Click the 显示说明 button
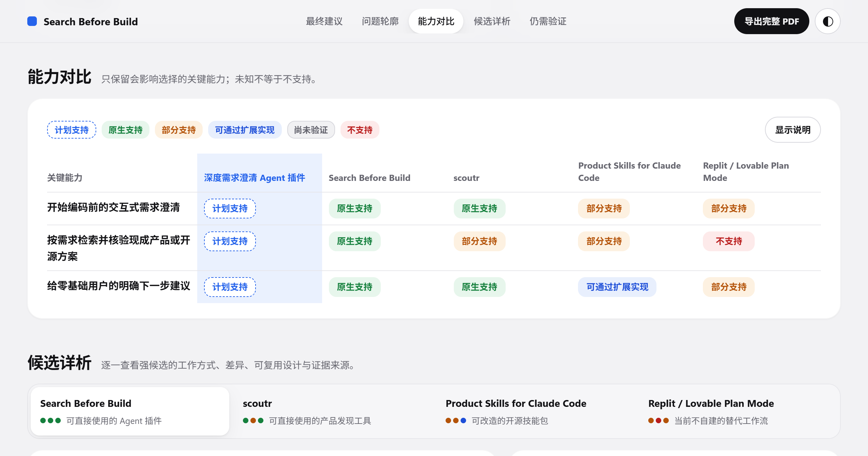Image resolution: width=868 pixels, height=456 pixels. coord(793,130)
